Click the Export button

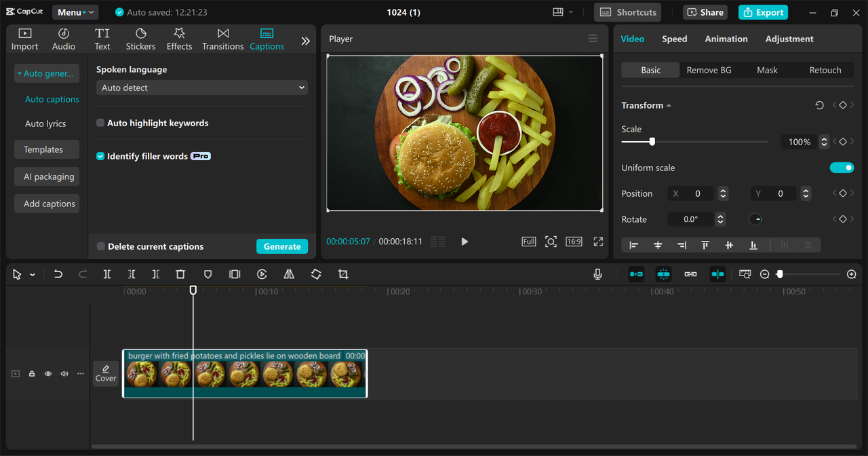click(x=764, y=12)
